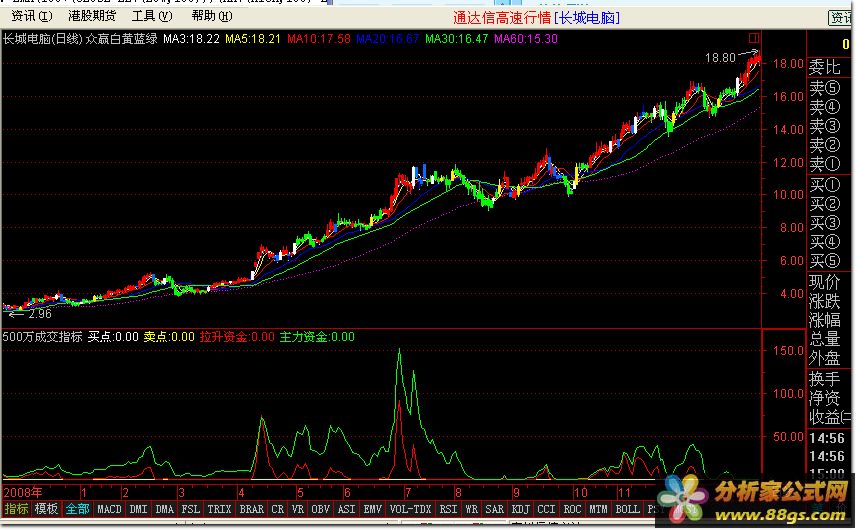Click the 拉升资金:0.00 label
The image size is (857, 530).
click(237, 337)
